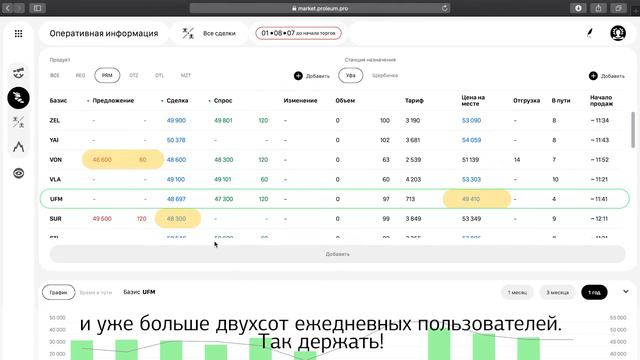This screenshot has height=360, width=640.
Task: Click the Safari share icon
Action: pos(598,8)
